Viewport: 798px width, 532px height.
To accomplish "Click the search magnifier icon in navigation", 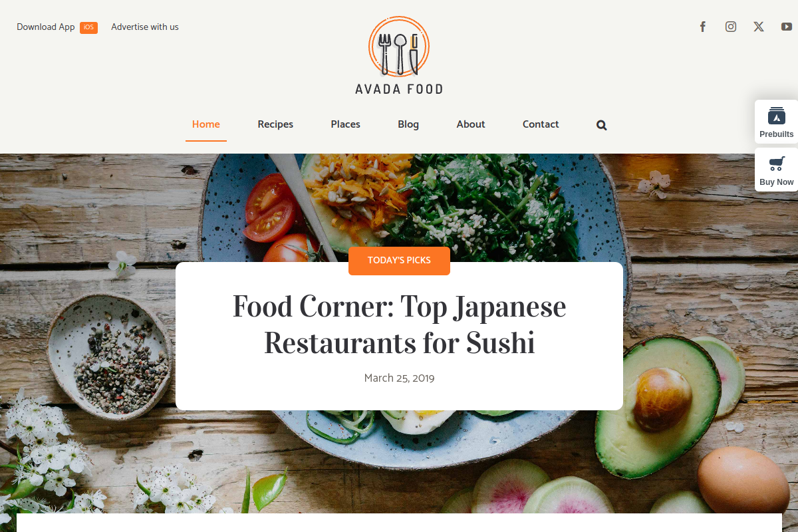I will (x=602, y=125).
